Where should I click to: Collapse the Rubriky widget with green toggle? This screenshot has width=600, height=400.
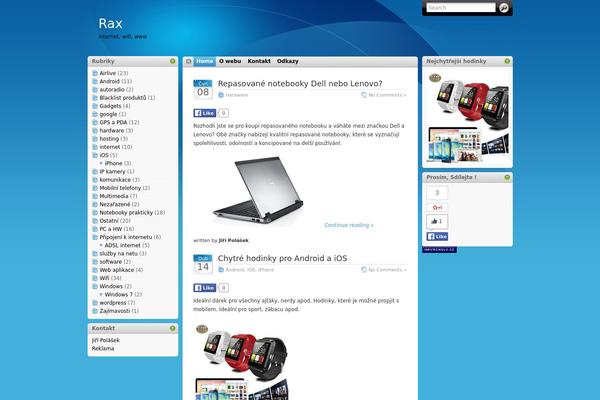(x=173, y=61)
